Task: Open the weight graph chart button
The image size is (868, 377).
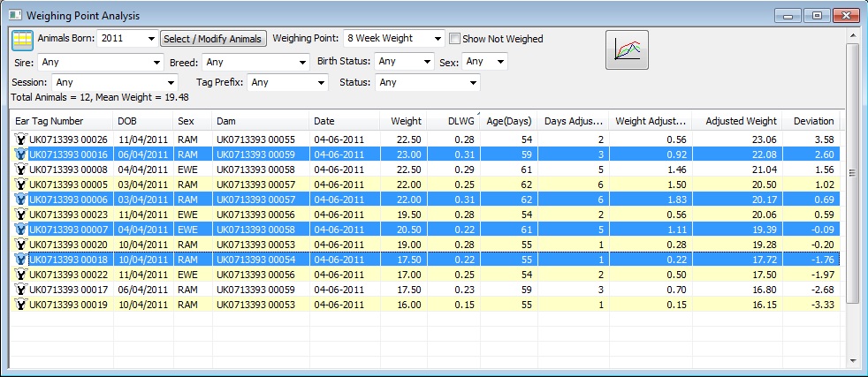Action: point(628,49)
